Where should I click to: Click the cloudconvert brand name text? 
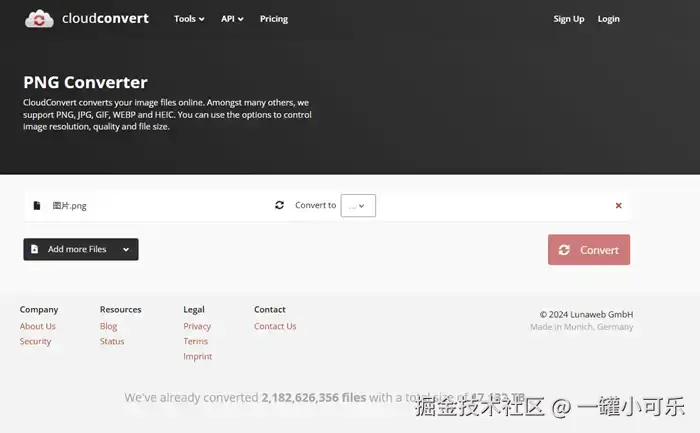click(x=105, y=18)
